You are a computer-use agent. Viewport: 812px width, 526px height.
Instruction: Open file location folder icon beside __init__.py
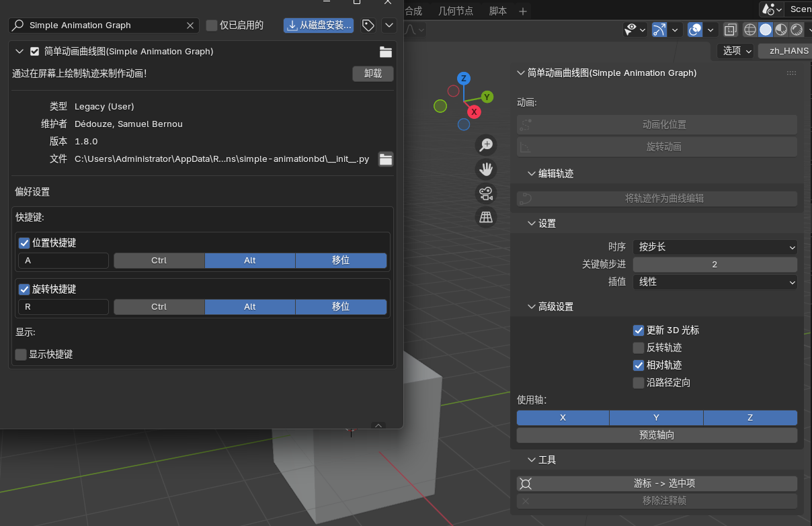tap(386, 159)
